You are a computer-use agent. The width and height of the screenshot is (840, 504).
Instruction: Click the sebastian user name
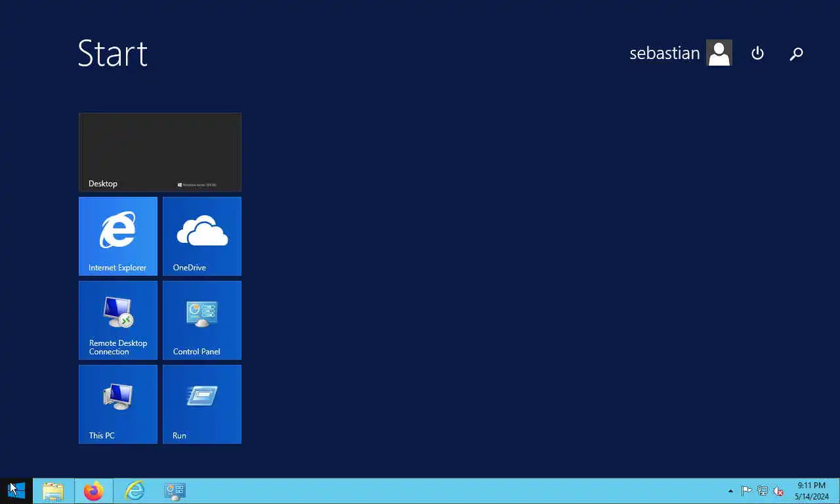click(664, 53)
